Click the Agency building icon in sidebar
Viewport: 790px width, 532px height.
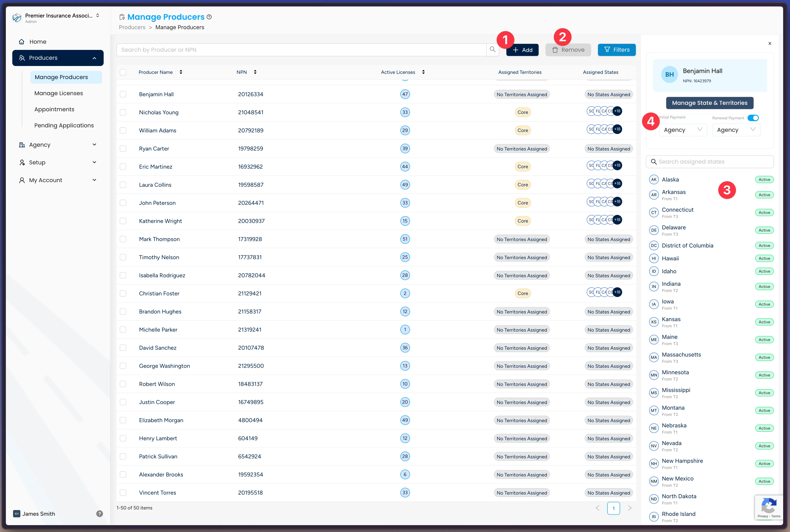[22, 144]
